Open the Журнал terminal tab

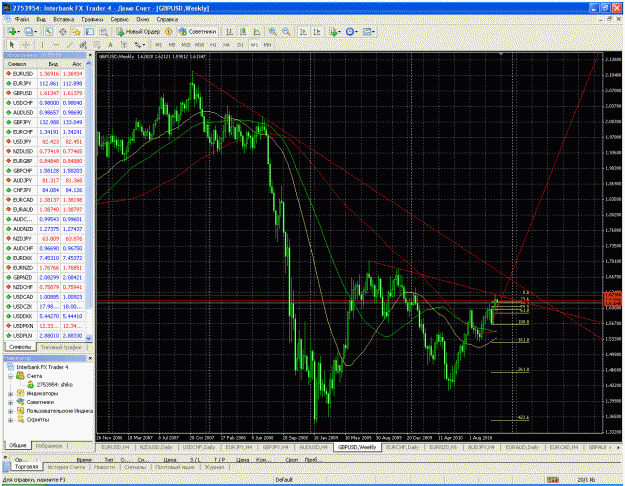[214, 466]
